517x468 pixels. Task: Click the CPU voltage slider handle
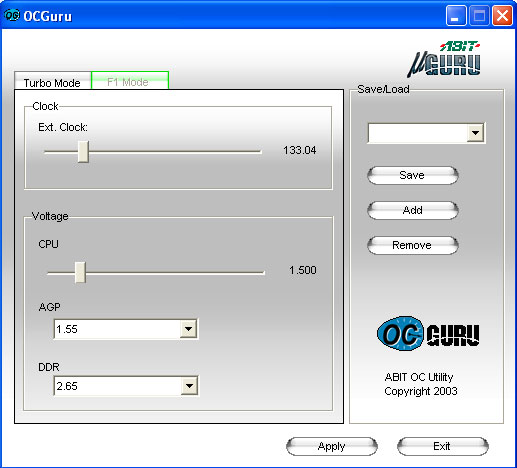[80, 272]
